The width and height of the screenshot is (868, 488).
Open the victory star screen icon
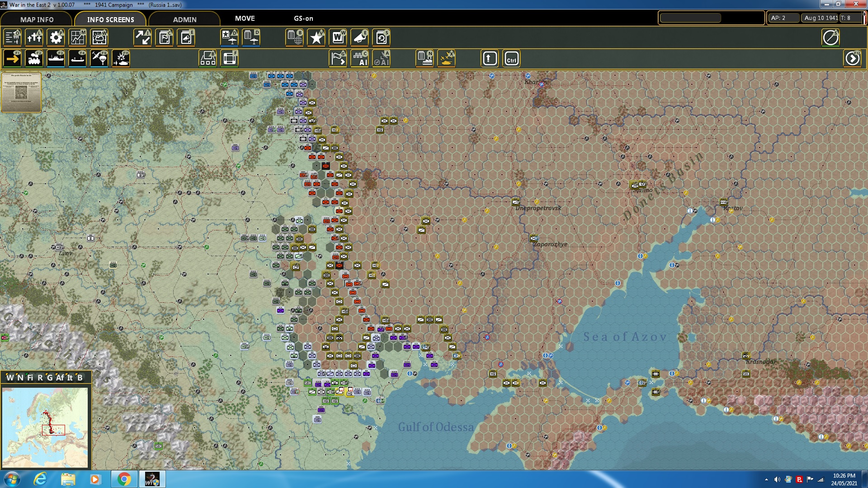pyautogui.click(x=316, y=38)
